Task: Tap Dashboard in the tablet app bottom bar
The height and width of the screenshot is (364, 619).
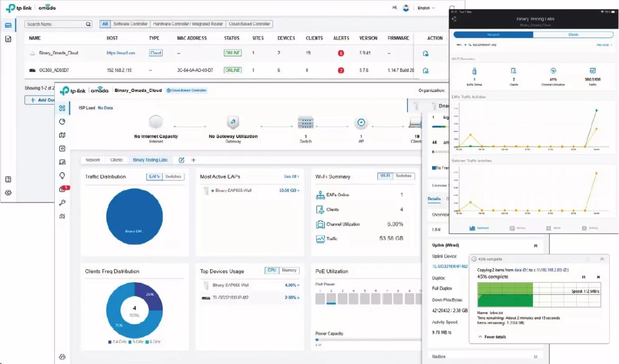Action: pos(479,228)
